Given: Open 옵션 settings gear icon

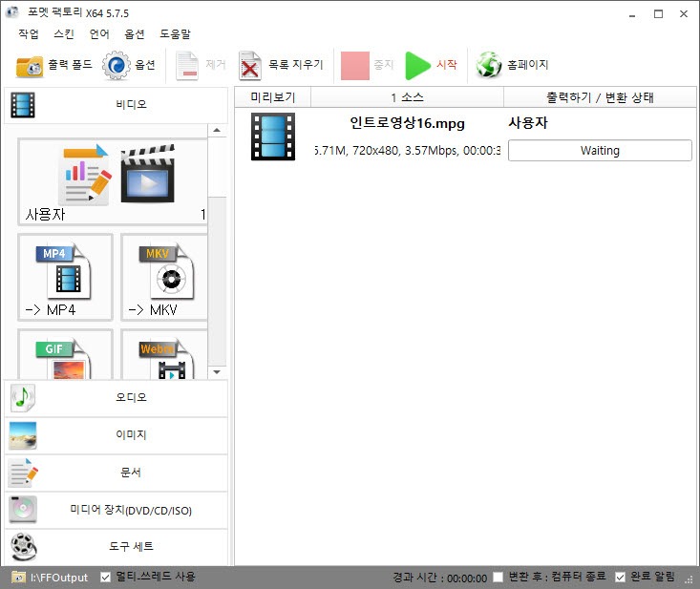Looking at the screenshot, I should tap(117, 66).
